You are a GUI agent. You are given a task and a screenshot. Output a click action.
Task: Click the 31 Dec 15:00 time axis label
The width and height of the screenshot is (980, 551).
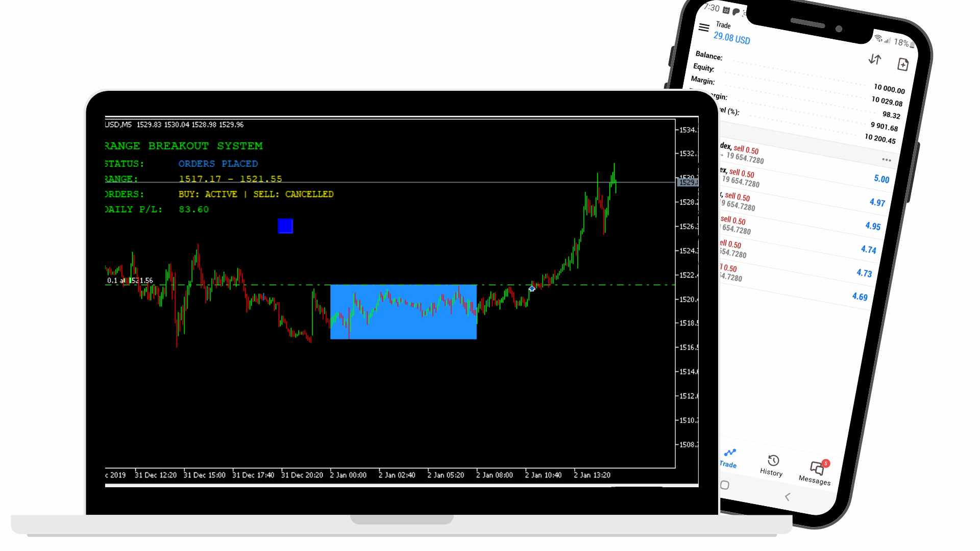click(x=204, y=475)
